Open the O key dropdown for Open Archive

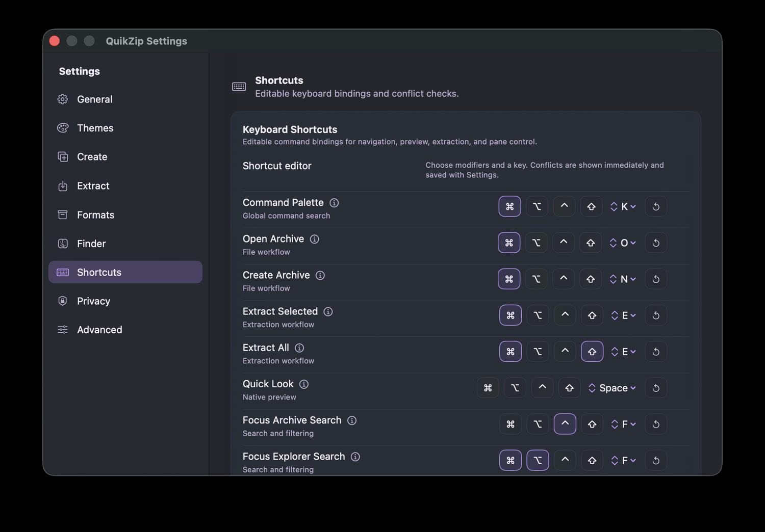pyautogui.click(x=623, y=243)
